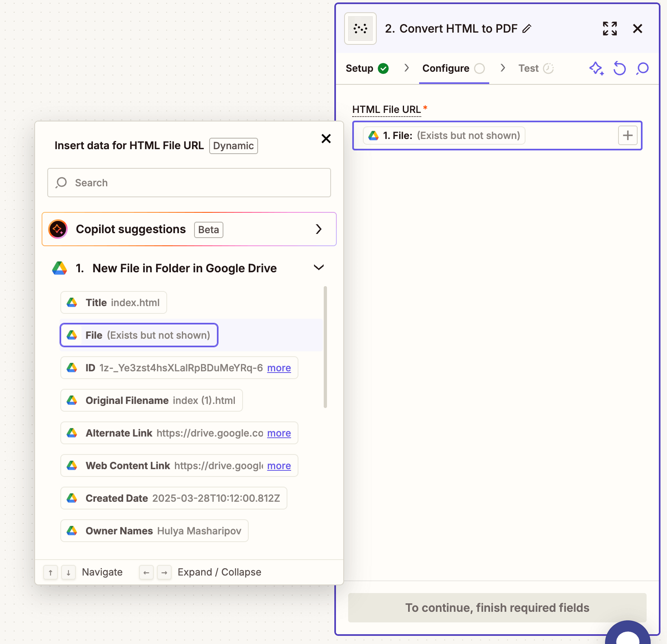
Task: Click the green Setup checkmark
Action: (383, 68)
